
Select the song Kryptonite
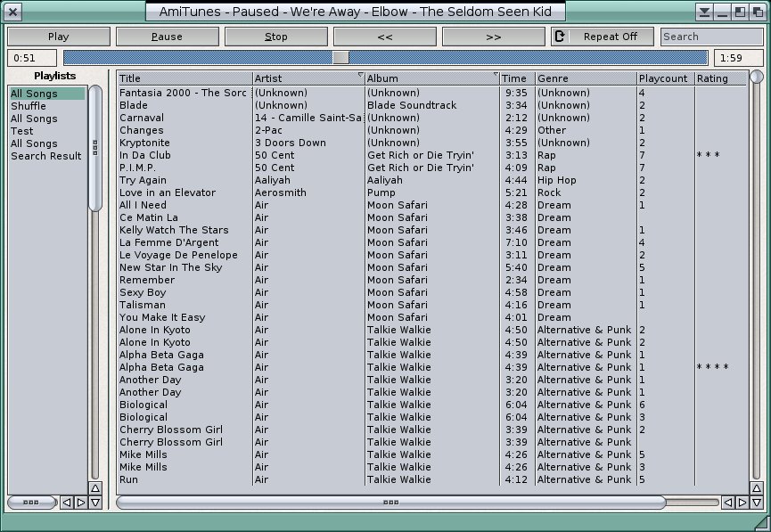pyautogui.click(x=432, y=143)
